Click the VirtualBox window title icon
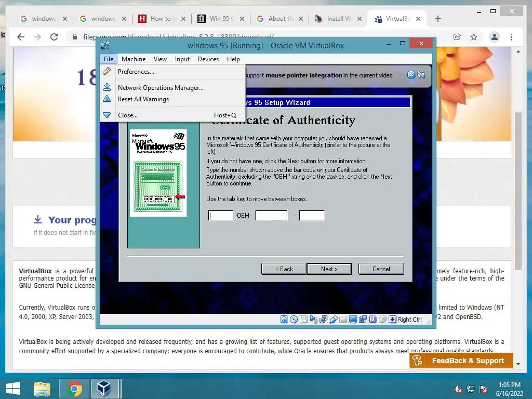The height and width of the screenshot is (399, 532). (x=105, y=45)
